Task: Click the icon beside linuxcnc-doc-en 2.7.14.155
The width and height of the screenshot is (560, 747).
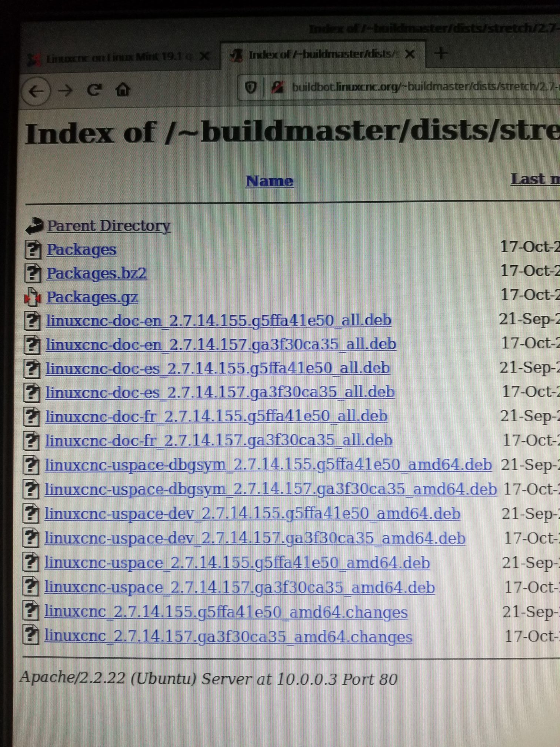Action: [32, 321]
